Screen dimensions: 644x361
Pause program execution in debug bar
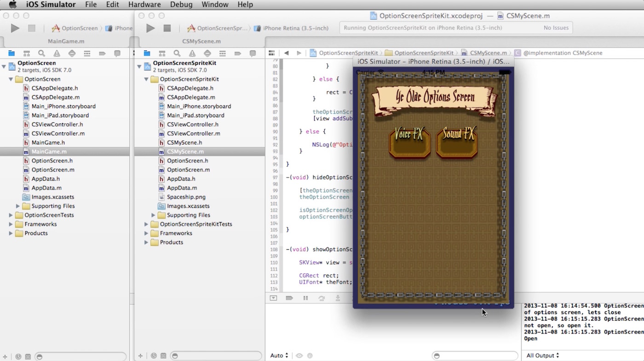[305, 298]
